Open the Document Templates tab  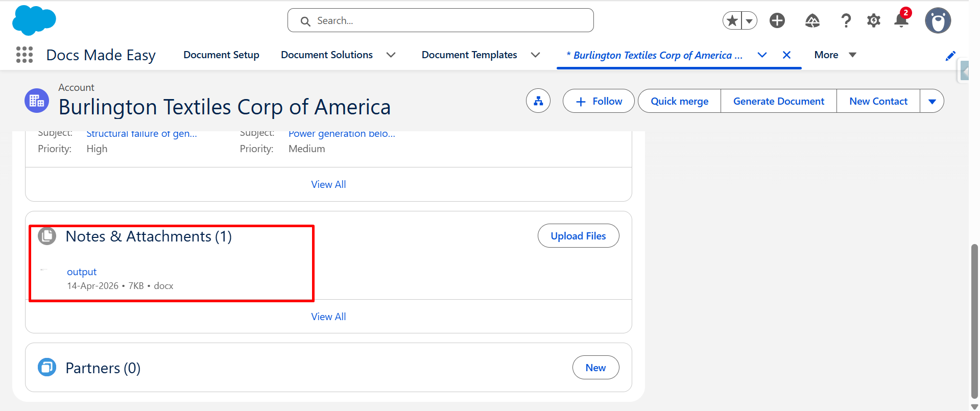pyautogui.click(x=469, y=55)
